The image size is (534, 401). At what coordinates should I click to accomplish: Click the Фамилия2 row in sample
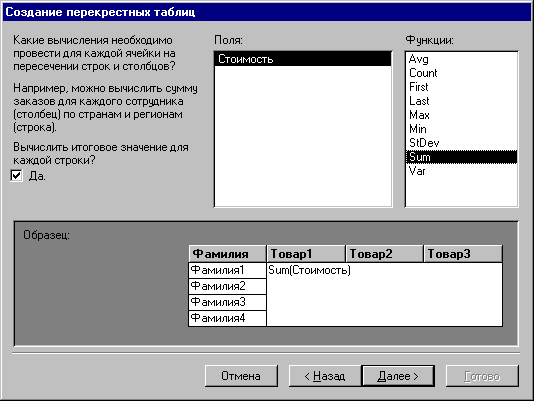pyautogui.click(x=227, y=286)
